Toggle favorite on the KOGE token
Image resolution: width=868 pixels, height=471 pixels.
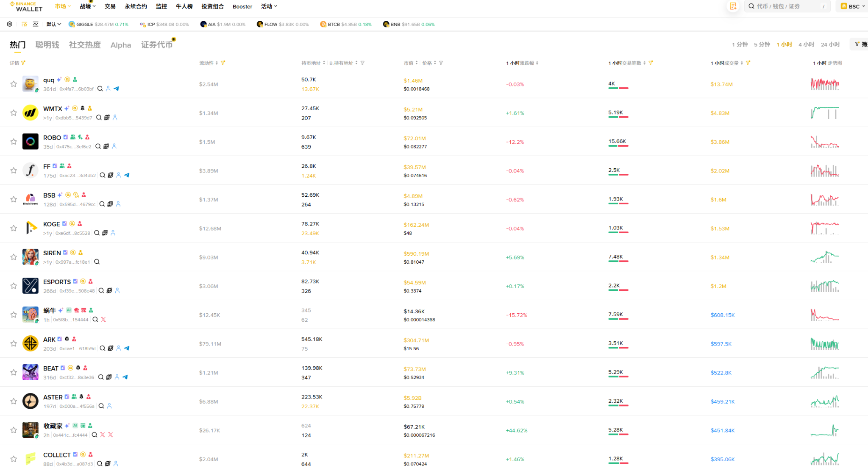point(13,228)
